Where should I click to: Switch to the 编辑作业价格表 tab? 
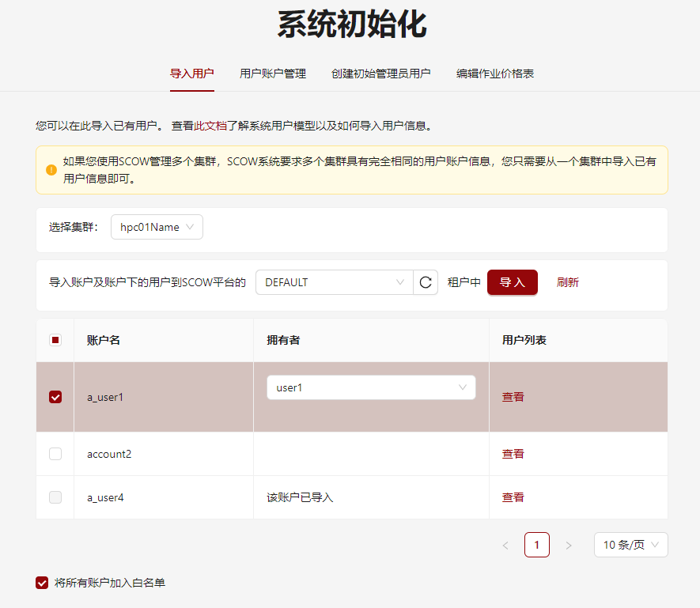pos(494,73)
